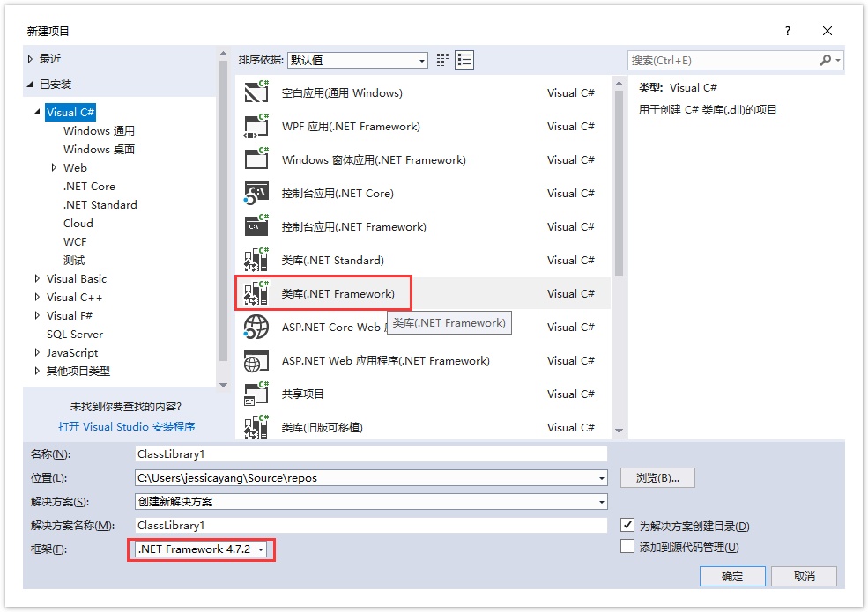Screen dimensions: 868x612
Task: Select the ASP.NET Core Web globe icon
Action: [256, 327]
